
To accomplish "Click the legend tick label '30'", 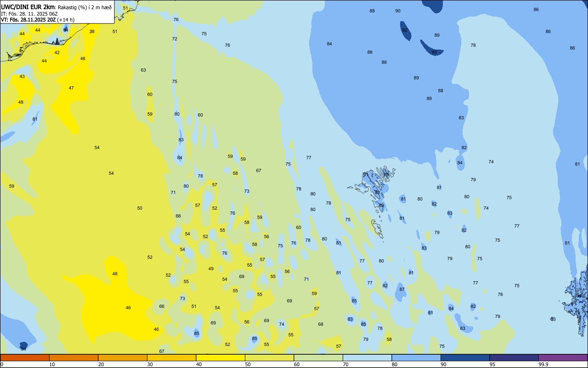I will tap(150, 364).
